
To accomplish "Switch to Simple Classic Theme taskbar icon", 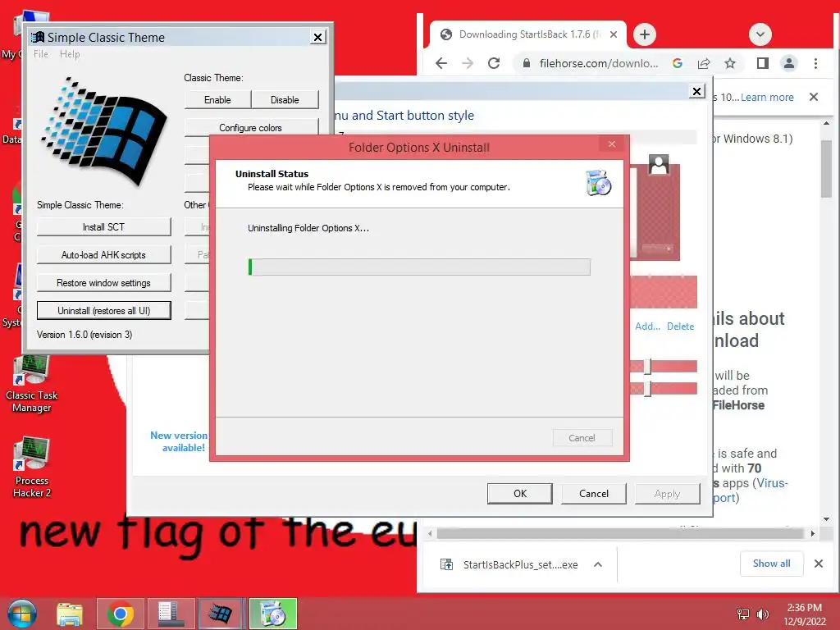I will point(221,614).
